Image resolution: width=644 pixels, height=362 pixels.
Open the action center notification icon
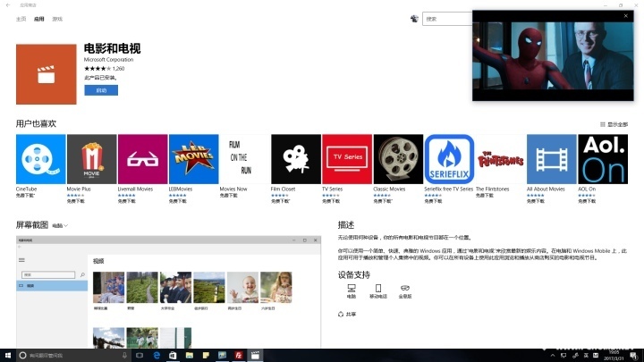point(634,356)
